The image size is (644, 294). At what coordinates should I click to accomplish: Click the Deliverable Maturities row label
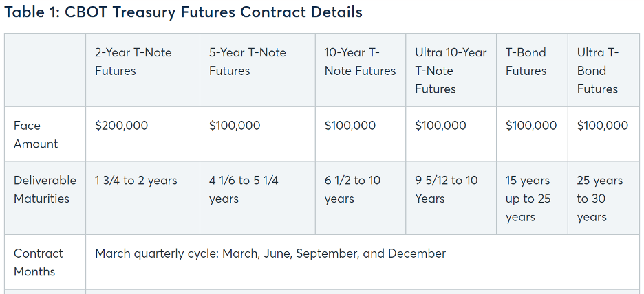click(45, 198)
